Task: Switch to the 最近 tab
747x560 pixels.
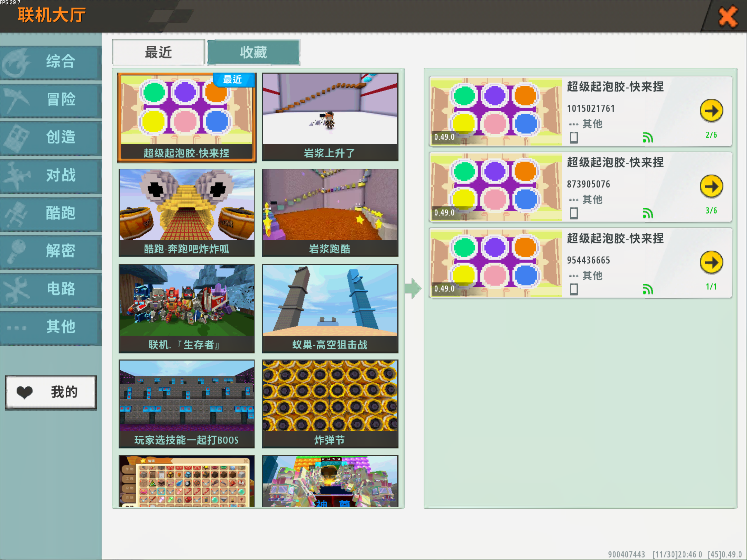Action: pos(158,53)
